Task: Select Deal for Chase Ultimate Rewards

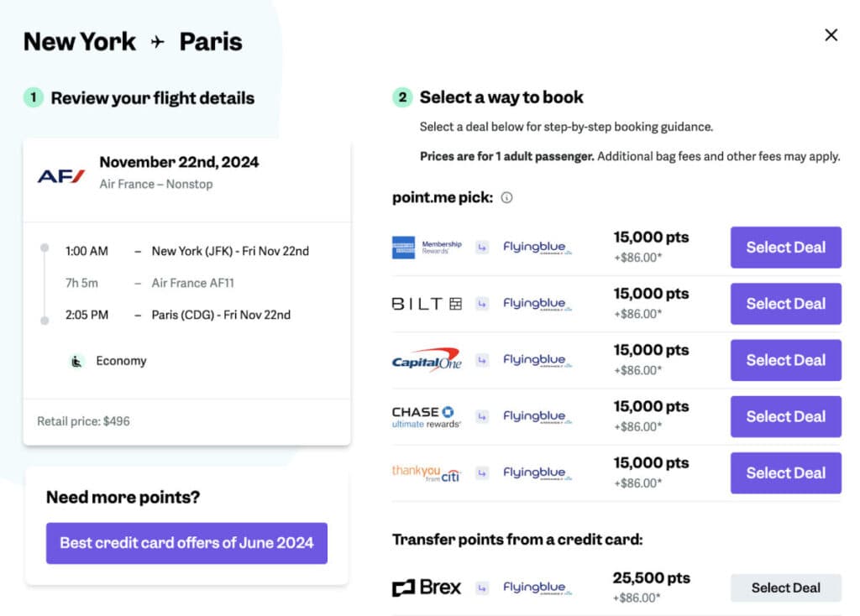Action: pyautogui.click(x=785, y=416)
